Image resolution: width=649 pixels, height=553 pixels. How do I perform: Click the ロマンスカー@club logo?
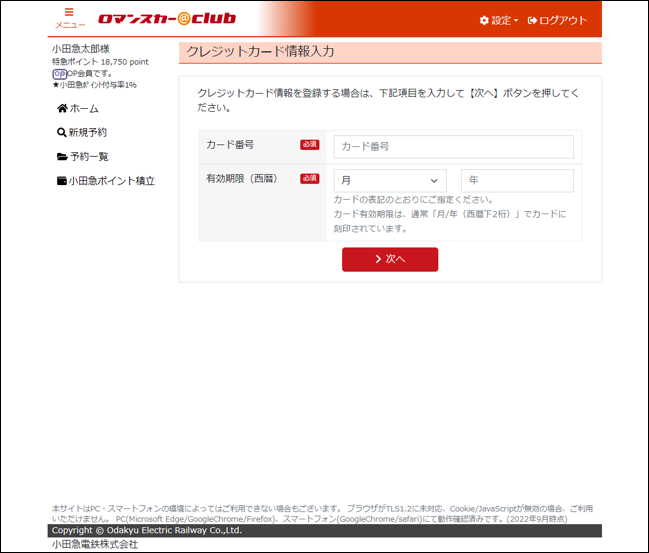click(165, 19)
